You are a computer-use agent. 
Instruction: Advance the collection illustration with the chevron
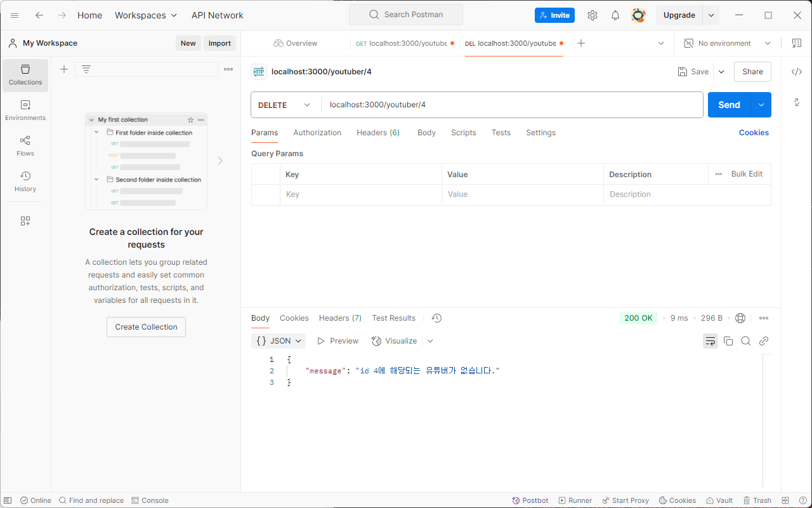(x=220, y=161)
